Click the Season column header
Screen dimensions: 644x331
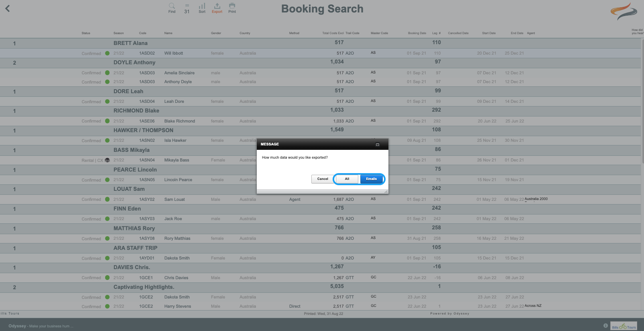click(x=118, y=33)
